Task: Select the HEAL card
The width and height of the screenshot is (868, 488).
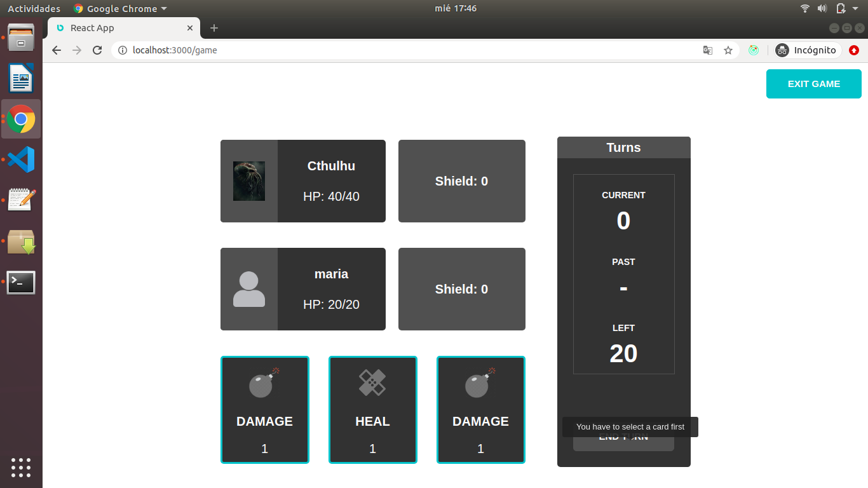Action: click(373, 410)
